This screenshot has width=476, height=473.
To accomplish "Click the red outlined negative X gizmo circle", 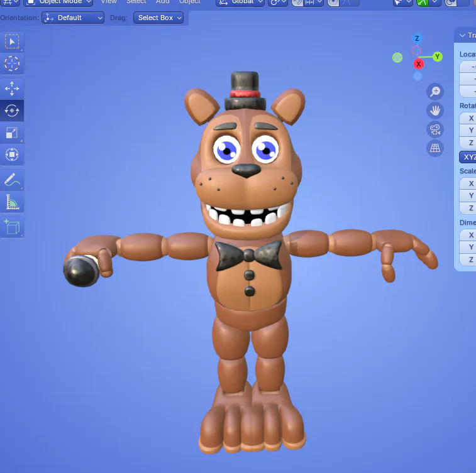I will [x=416, y=51].
